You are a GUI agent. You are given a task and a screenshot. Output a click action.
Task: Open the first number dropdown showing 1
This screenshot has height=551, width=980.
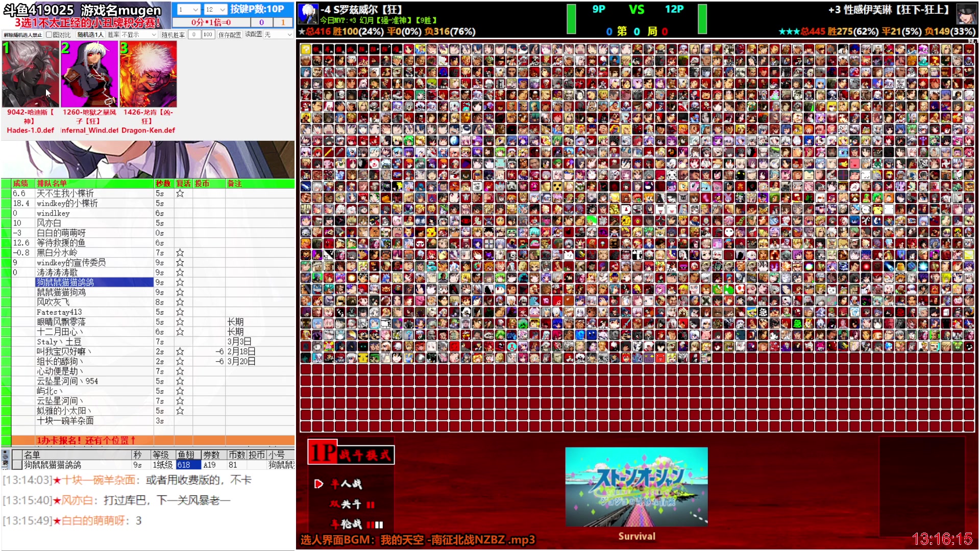(x=188, y=9)
